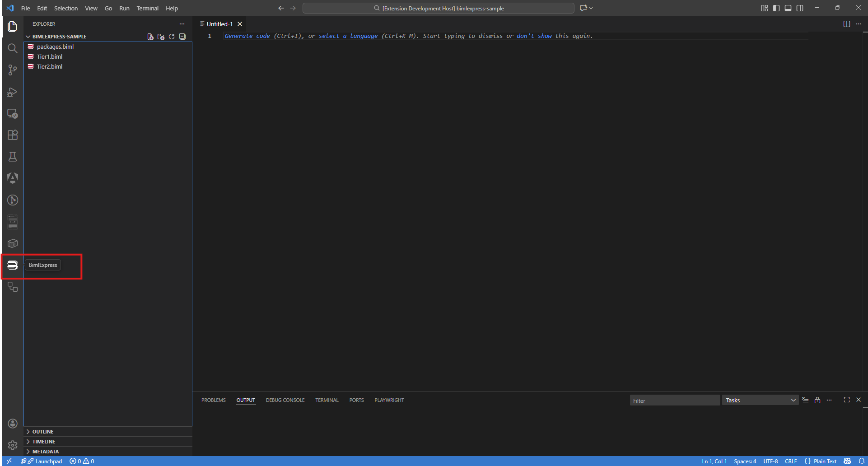Refresh the explorer file list
This screenshot has height=466, width=868.
(172, 37)
